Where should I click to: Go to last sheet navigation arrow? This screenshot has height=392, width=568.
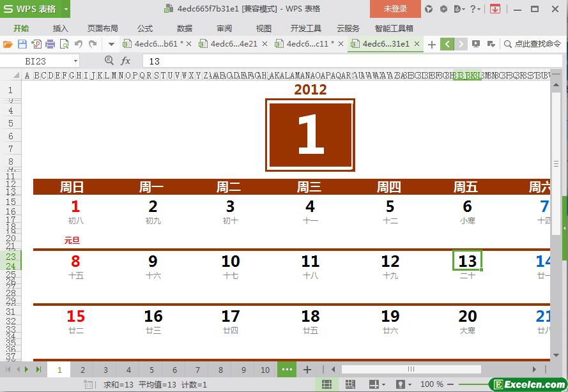pos(38,369)
